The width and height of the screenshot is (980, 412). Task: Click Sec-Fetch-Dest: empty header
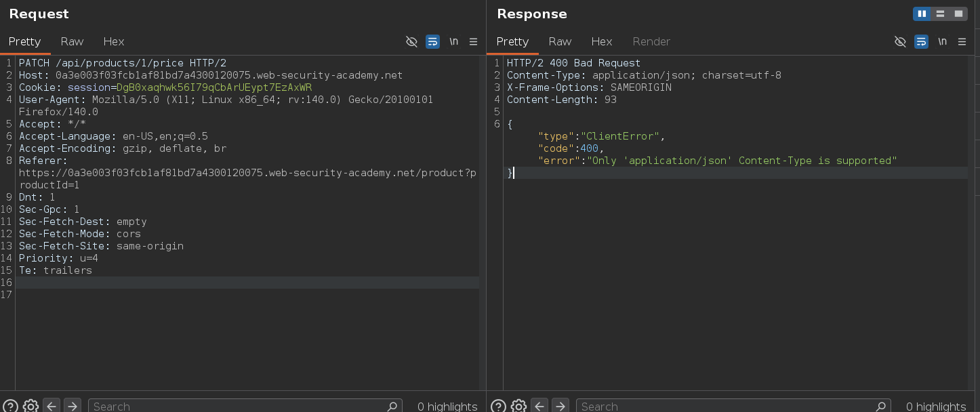click(83, 222)
